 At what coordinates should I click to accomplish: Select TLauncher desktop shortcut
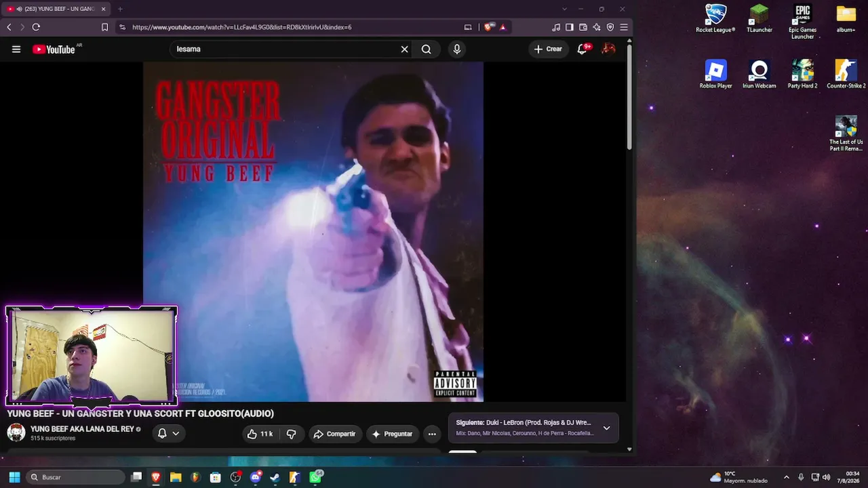tap(759, 19)
